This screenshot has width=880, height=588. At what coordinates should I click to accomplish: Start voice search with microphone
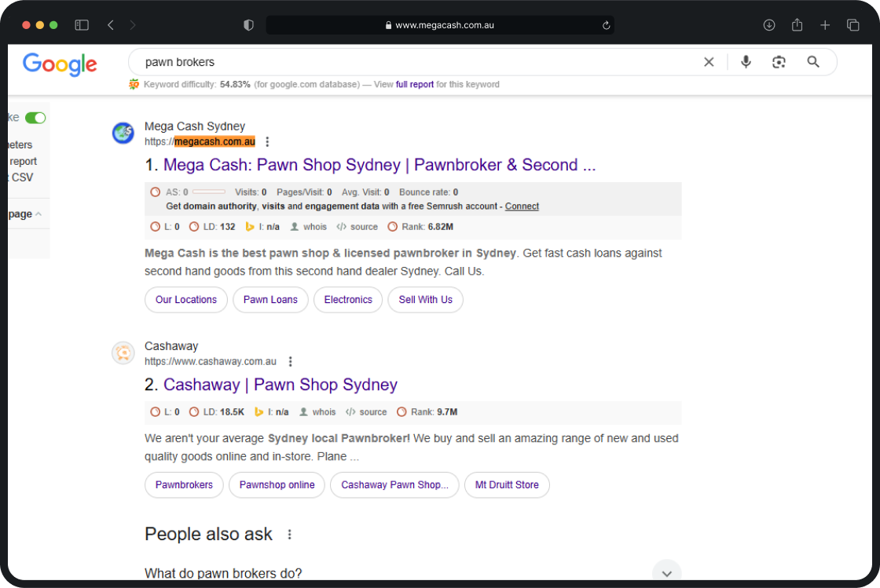[x=746, y=62]
